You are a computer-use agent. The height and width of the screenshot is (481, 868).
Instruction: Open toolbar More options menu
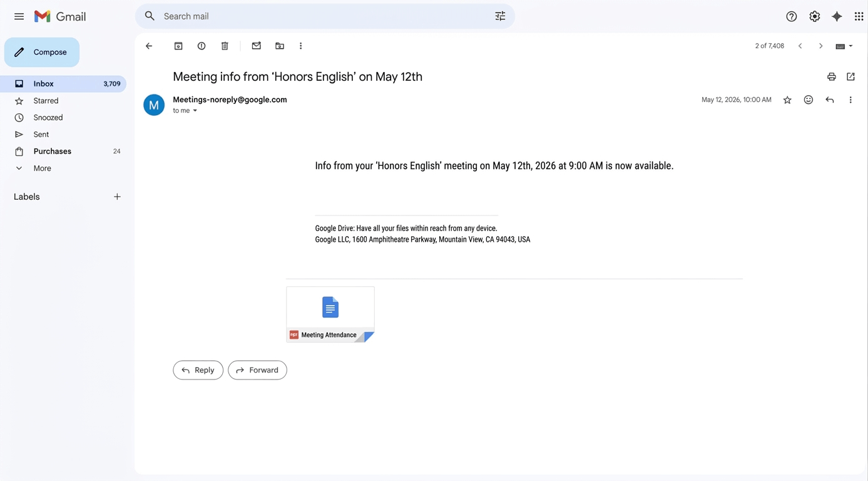pos(301,46)
